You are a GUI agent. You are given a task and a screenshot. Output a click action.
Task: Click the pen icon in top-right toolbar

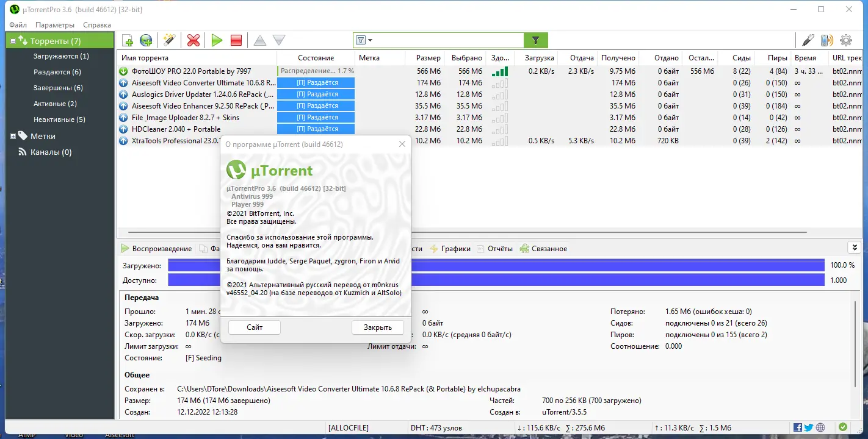[808, 41]
